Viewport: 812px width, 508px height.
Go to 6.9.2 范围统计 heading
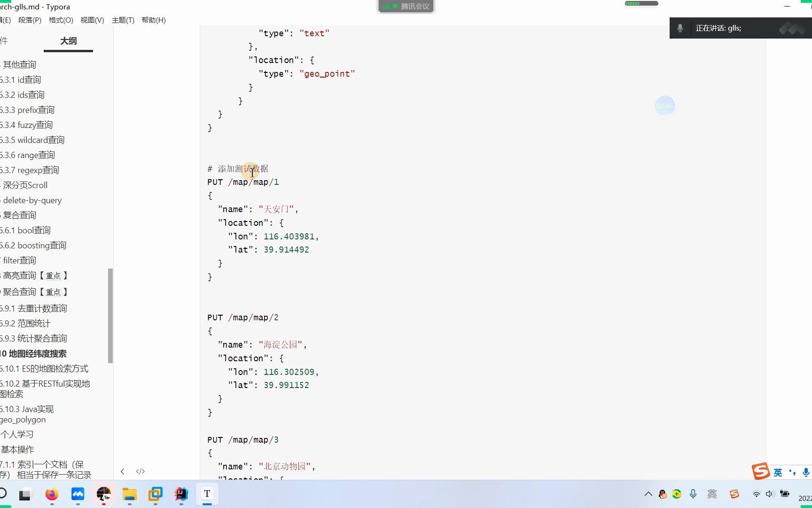[x=25, y=324]
